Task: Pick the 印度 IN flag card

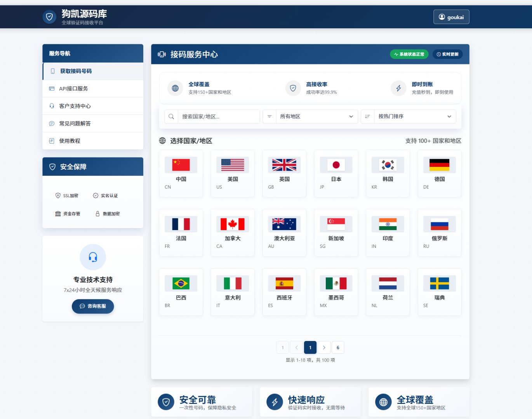Action: 388,233
